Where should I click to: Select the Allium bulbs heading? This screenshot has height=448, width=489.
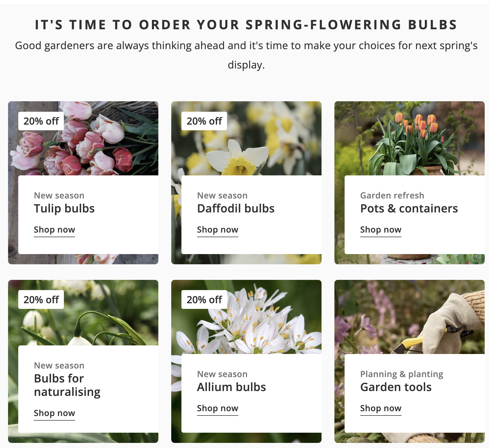coord(231,387)
